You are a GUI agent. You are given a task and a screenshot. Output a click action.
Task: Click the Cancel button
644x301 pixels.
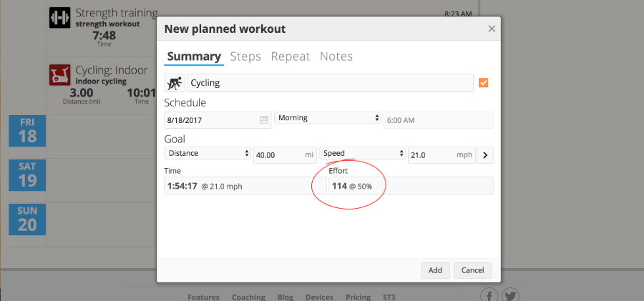(x=473, y=270)
